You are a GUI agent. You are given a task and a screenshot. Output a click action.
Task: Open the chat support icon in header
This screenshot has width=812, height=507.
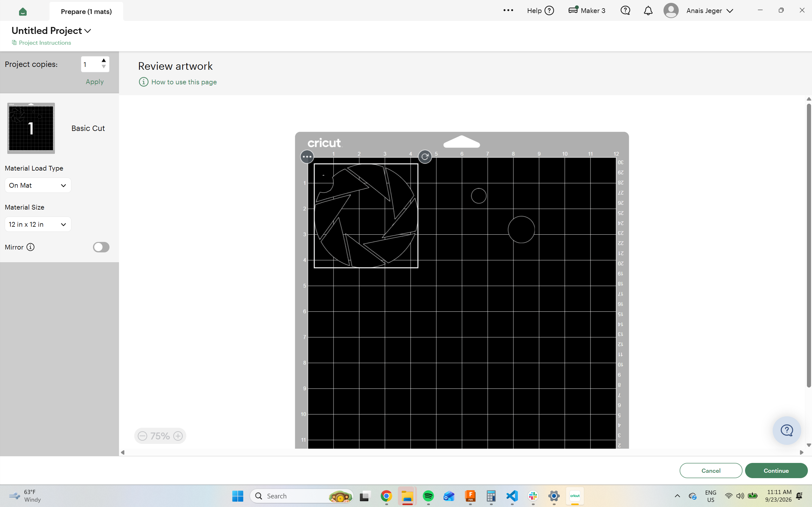coord(625,10)
